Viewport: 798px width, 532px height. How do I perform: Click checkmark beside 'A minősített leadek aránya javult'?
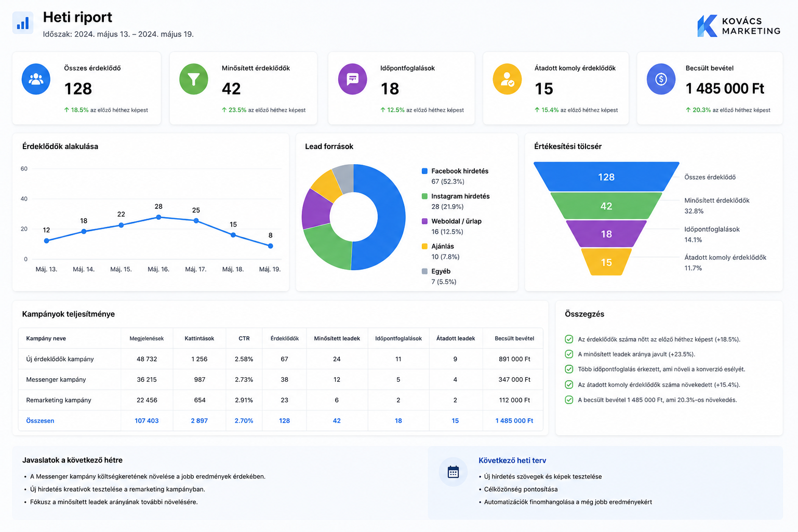pos(569,354)
